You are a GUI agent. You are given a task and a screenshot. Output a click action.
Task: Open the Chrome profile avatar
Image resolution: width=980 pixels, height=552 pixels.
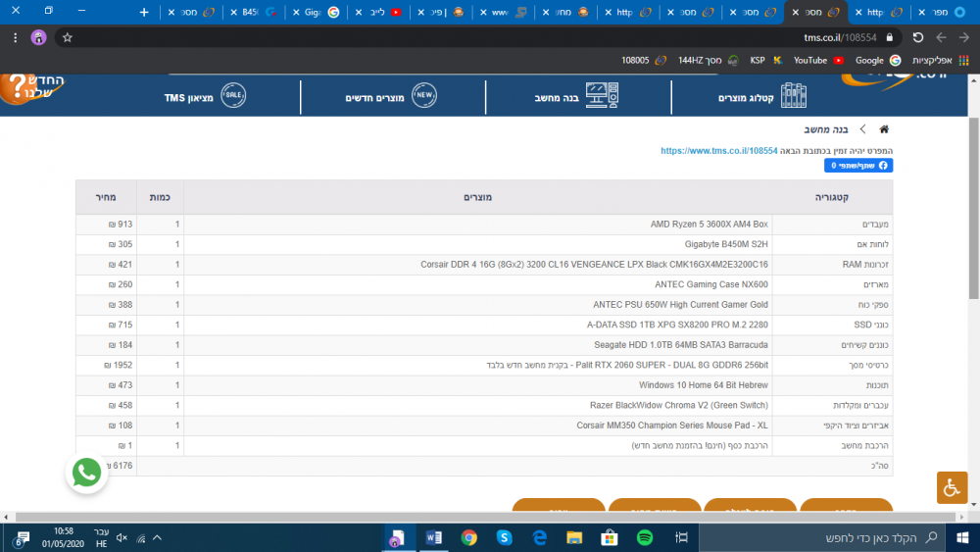(39, 37)
